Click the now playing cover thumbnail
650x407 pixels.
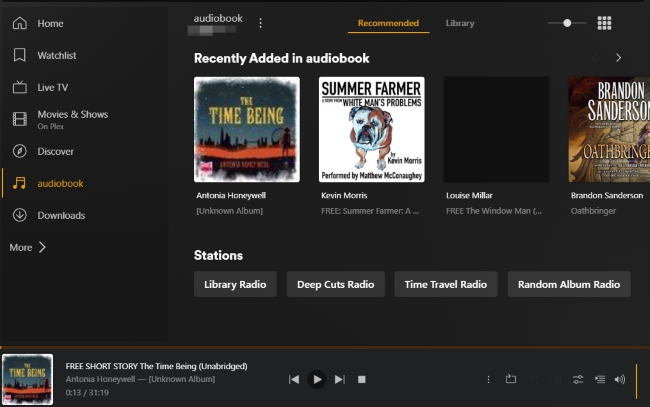coord(27,379)
